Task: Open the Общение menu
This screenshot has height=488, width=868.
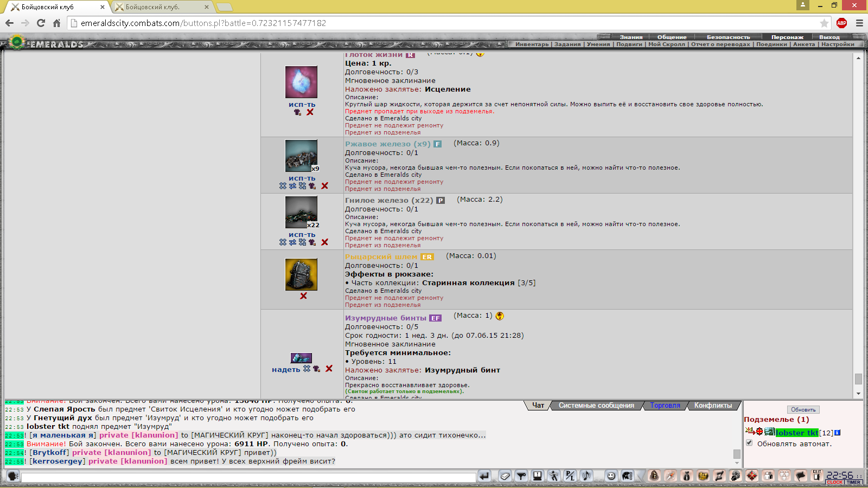Action: [x=672, y=37]
